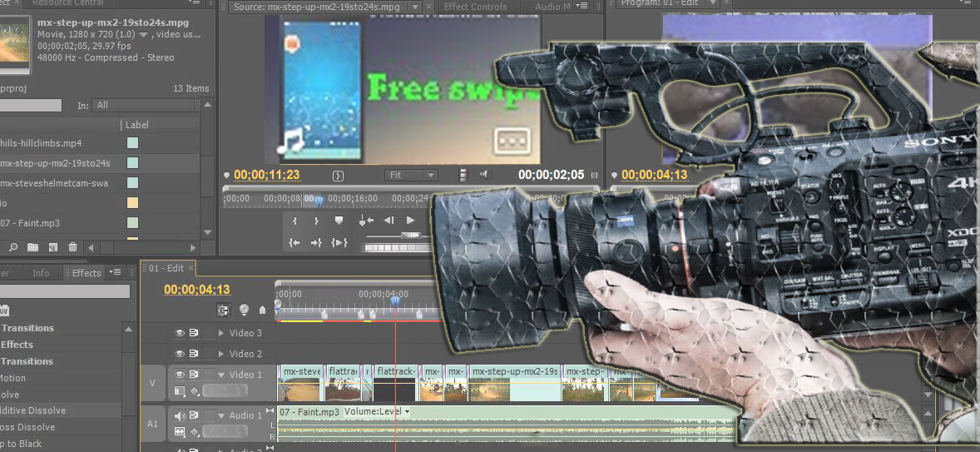Expand the Video 2 track
The width and height of the screenshot is (980, 452).
[x=221, y=354]
